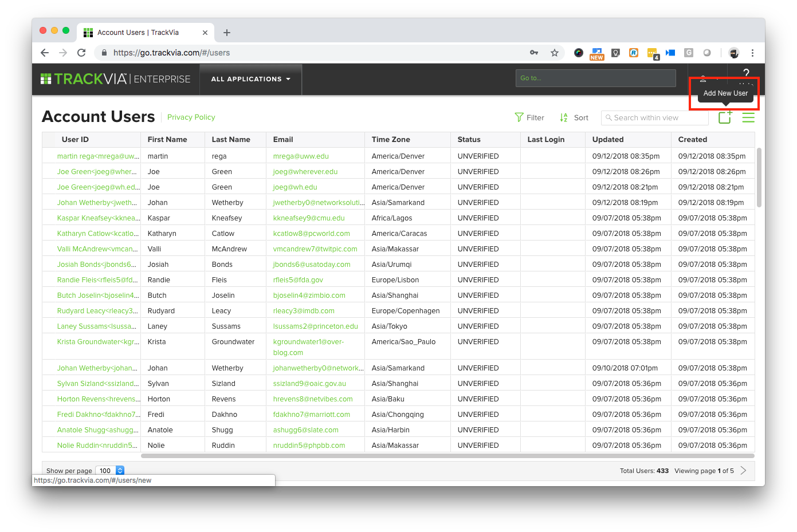
Task: Click the orange extension icon in toolbar
Action: pos(634,53)
